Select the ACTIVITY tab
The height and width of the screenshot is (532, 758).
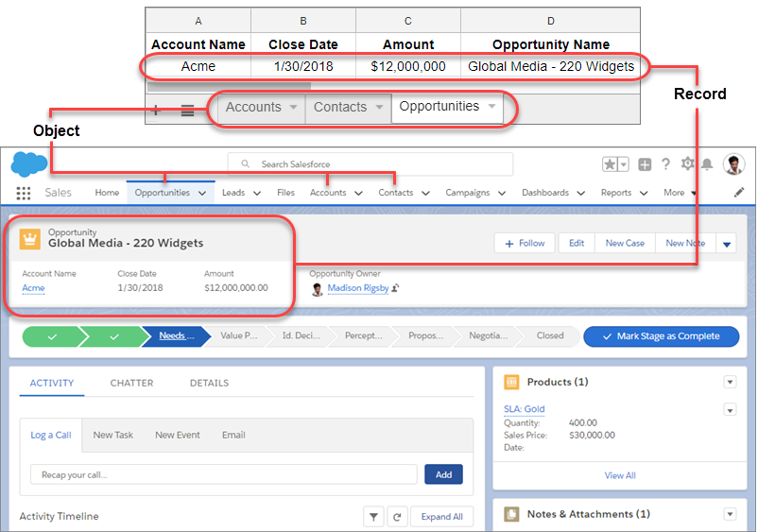pos(52,383)
